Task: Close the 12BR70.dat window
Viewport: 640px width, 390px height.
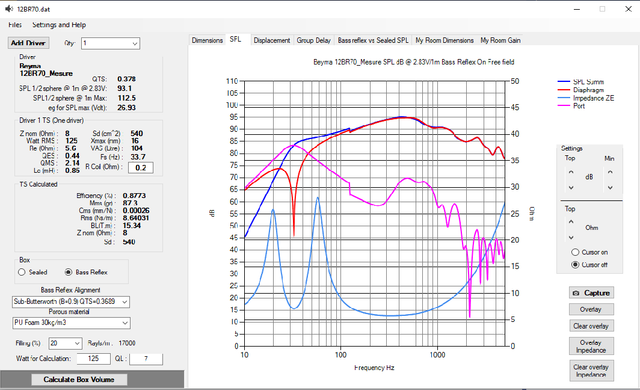Action: tap(629, 9)
